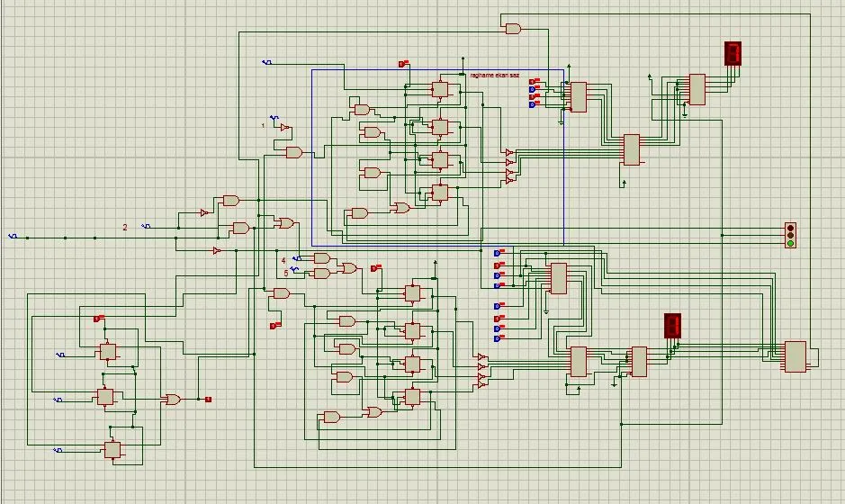
Task: Toggle the logic state above the lower-left flip-flops
Action: (x=99, y=319)
